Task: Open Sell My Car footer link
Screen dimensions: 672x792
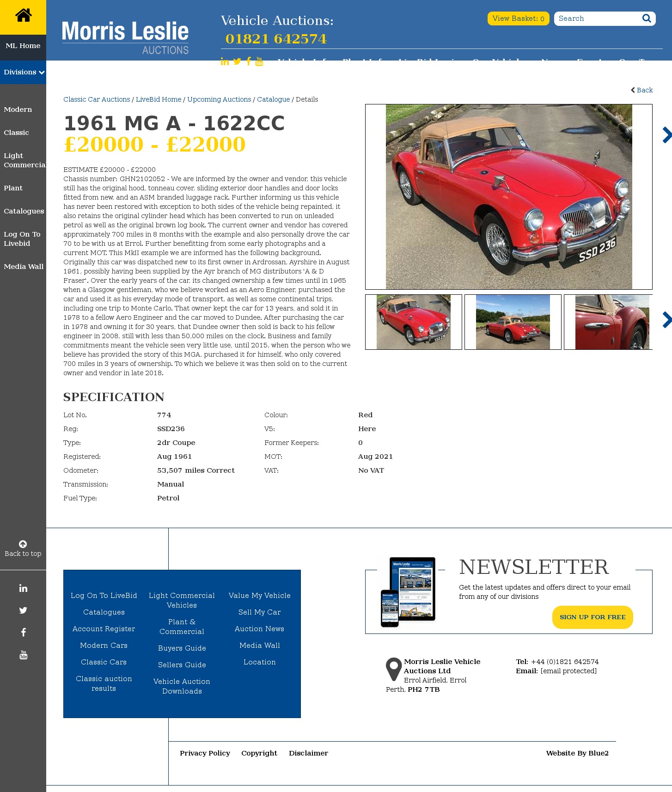Action: point(260,612)
